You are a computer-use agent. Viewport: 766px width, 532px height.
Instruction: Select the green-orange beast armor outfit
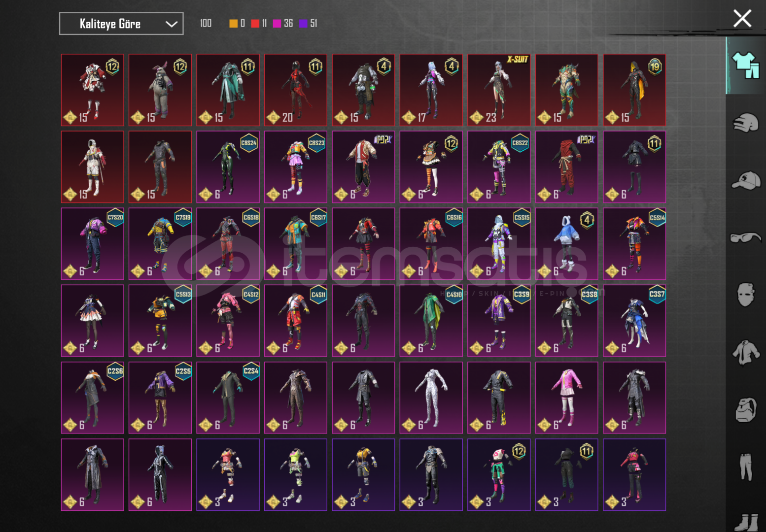point(567,90)
